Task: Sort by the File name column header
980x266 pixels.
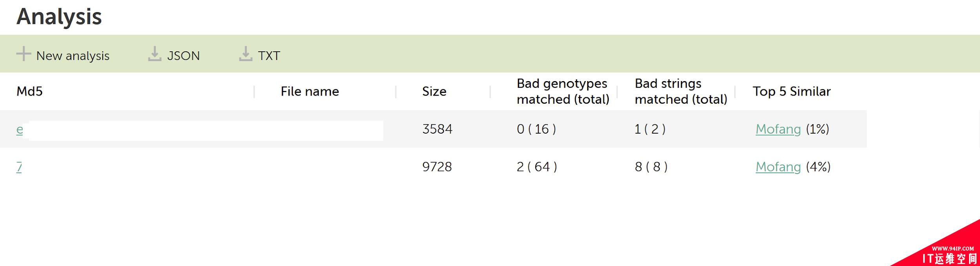Action: pyautogui.click(x=310, y=91)
